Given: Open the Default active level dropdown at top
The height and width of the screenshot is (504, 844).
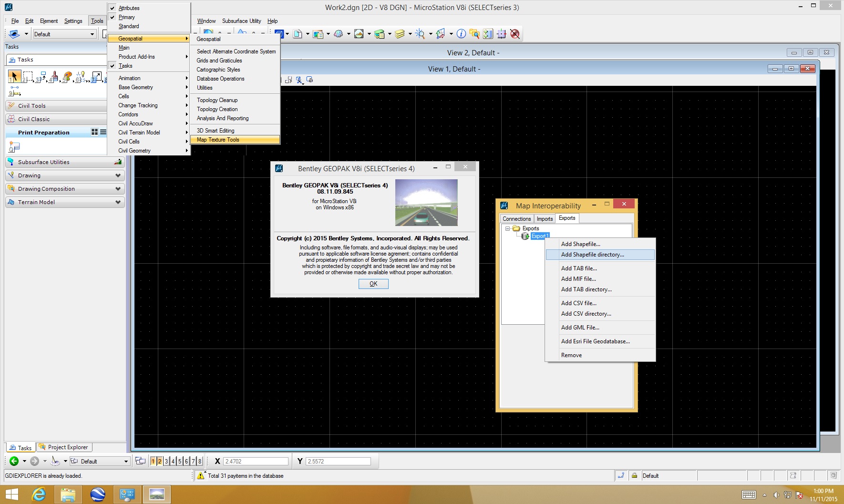Looking at the screenshot, I should coord(64,34).
